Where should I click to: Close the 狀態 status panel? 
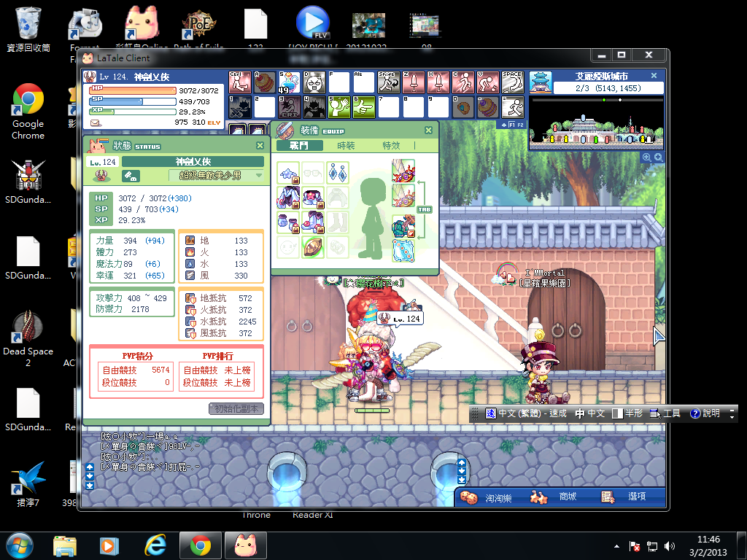click(x=260, y=146)
